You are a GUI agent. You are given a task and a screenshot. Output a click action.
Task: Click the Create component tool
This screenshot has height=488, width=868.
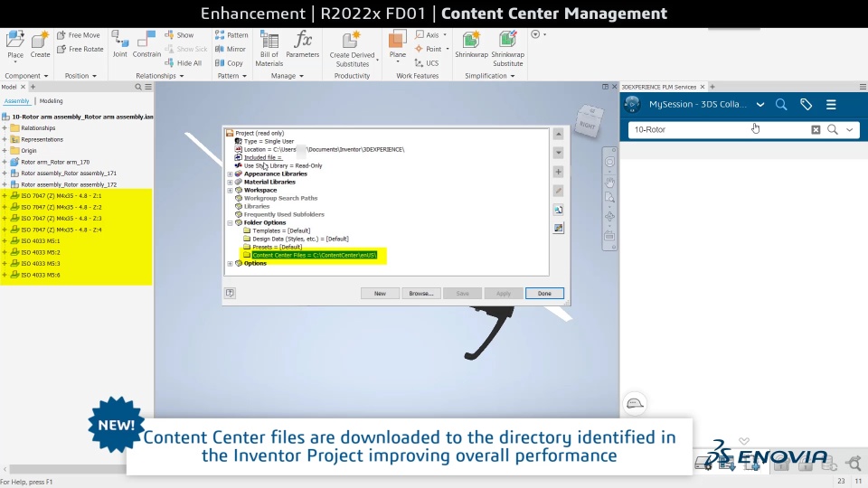tap(40, 45)
